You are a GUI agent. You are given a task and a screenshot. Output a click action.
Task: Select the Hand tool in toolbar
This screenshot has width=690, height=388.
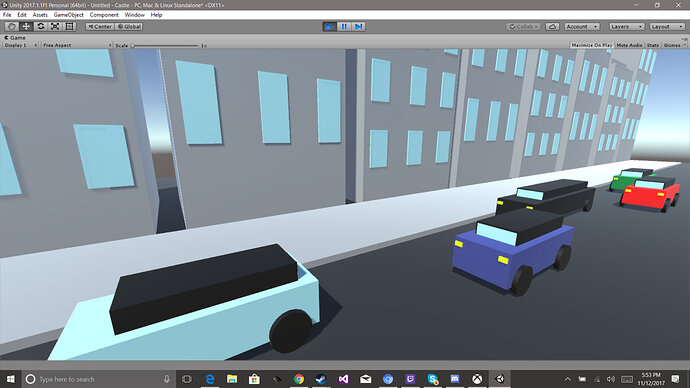tap(11, 26)
